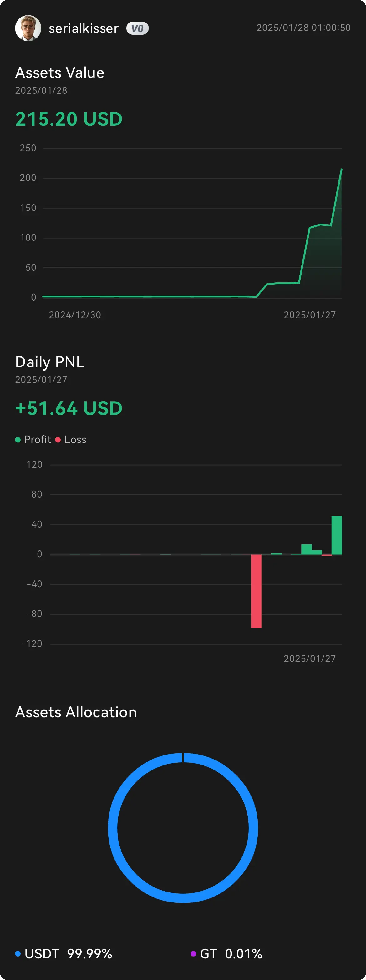Select the blue USDT legend dot

coord(18,954)
